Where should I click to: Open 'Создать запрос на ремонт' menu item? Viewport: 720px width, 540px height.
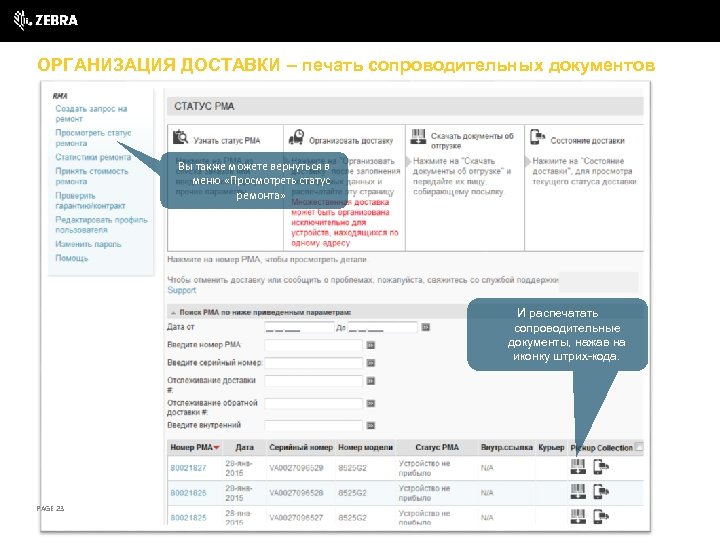[91, 114]
